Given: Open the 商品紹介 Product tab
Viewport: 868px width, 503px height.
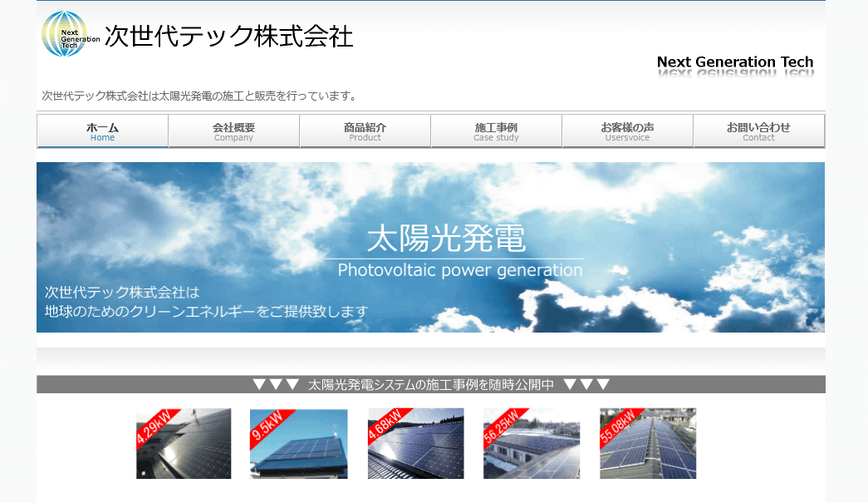Looking at the screenshot, I should tap(365, 131).
